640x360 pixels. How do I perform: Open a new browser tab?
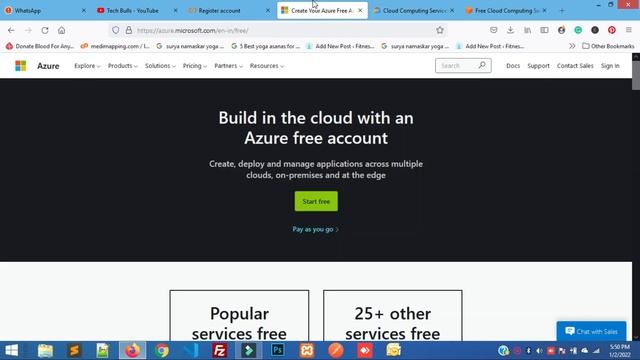[x=562, y=11]
